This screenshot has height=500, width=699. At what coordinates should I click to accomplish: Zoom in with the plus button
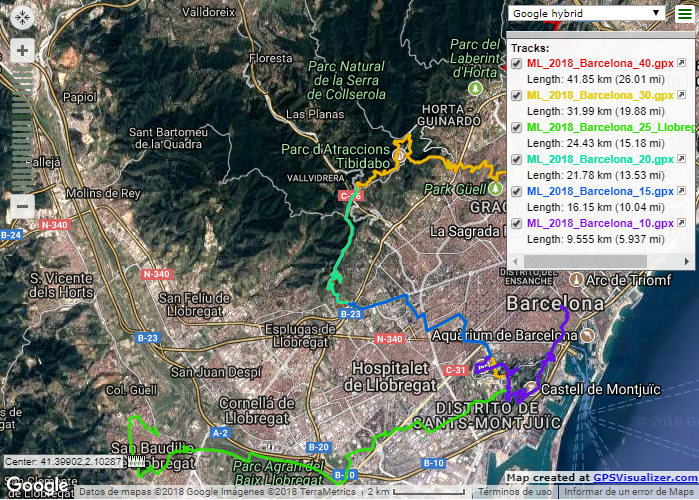(22, 49)
